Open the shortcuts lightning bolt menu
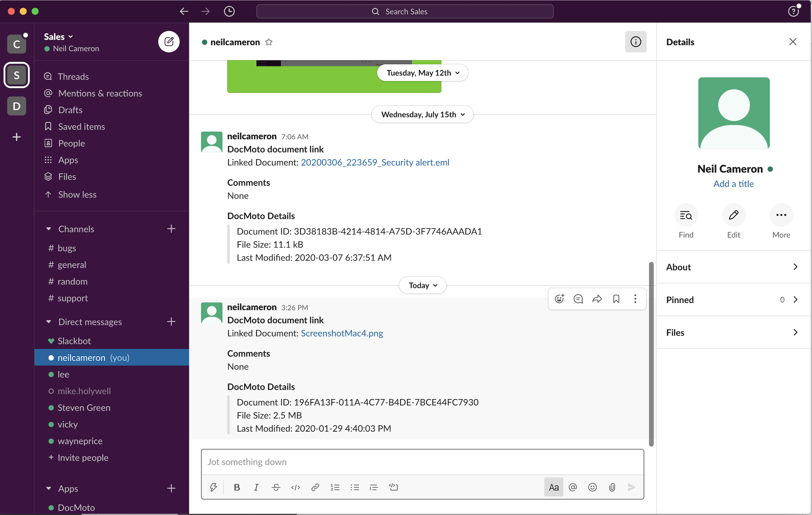 click(213, 487)
